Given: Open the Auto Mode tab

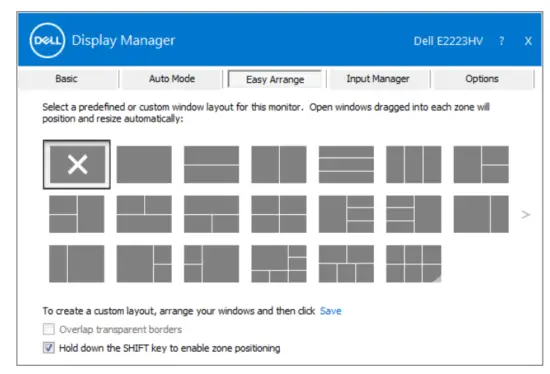Looking at the screenshot, I should click(x=172, y=79).
